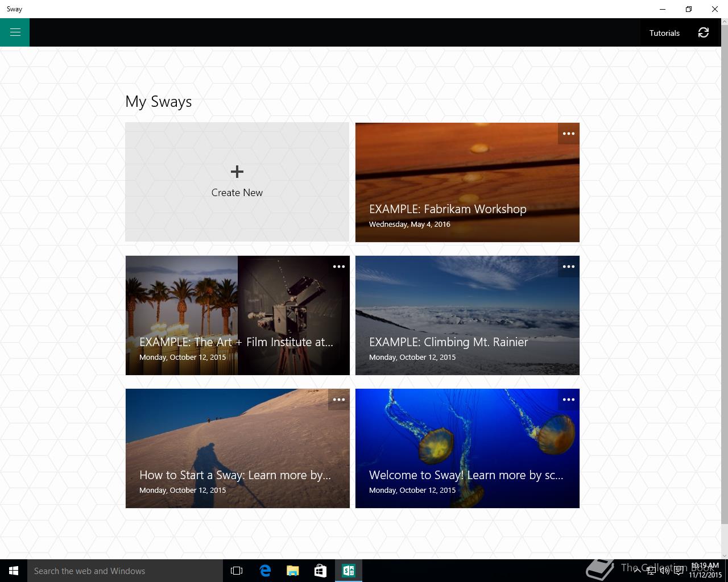
Task: Create a new Sway
Action: 237,182
